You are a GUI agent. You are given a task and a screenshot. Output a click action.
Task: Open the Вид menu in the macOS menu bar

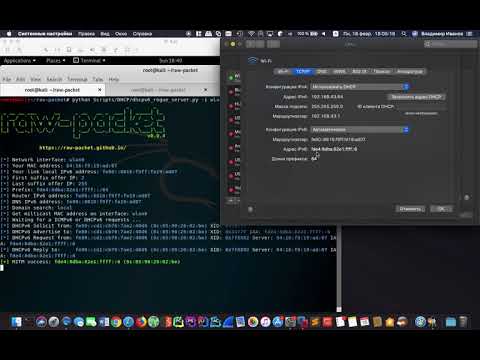105,34
